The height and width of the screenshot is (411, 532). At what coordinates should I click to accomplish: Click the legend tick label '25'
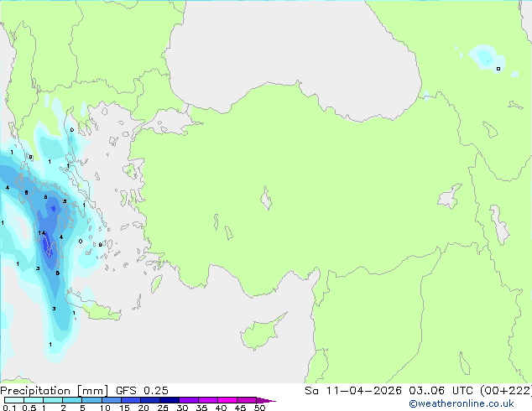[x=163, y=408]
